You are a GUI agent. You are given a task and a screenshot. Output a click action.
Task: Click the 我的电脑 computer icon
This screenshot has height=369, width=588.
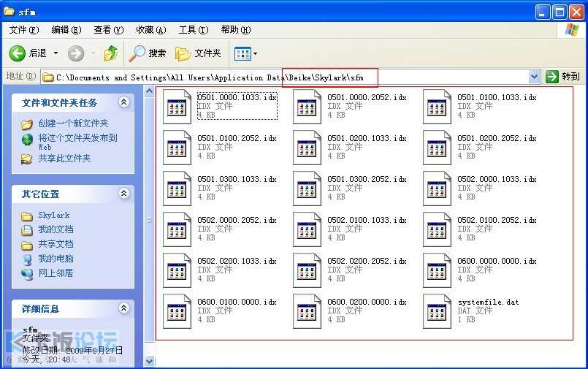(x=27, y=259)
